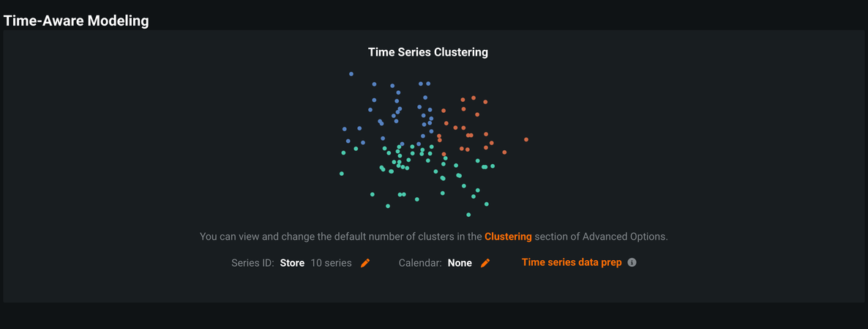Select the leftmost green cluster dot

point(342,174)
